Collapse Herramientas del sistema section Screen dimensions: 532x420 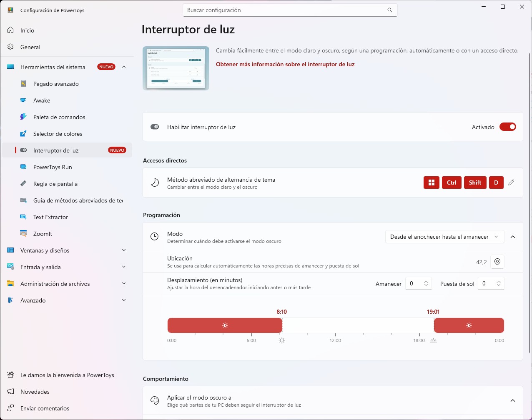coord(124,67)
